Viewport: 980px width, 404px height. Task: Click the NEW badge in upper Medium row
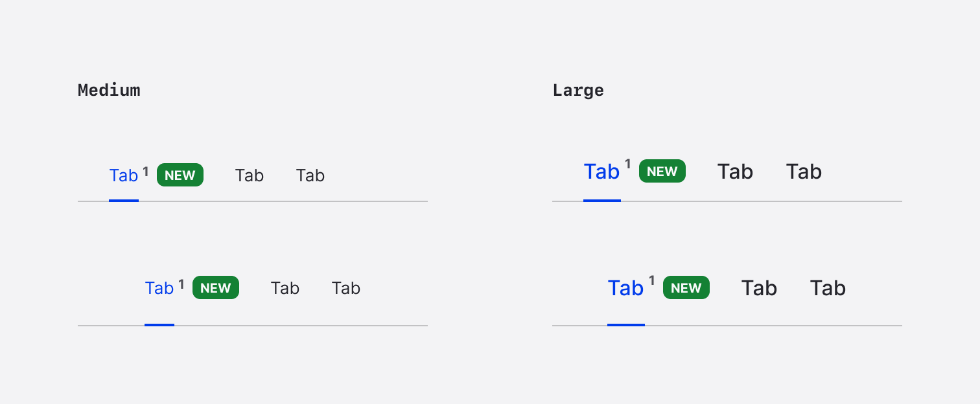[x=180, y=175]
